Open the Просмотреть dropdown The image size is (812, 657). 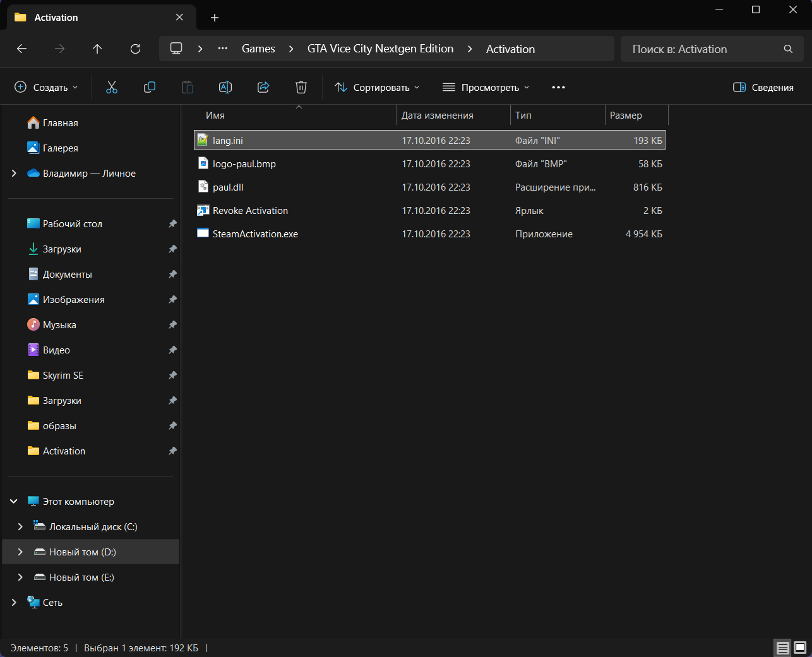pos(486,87)
